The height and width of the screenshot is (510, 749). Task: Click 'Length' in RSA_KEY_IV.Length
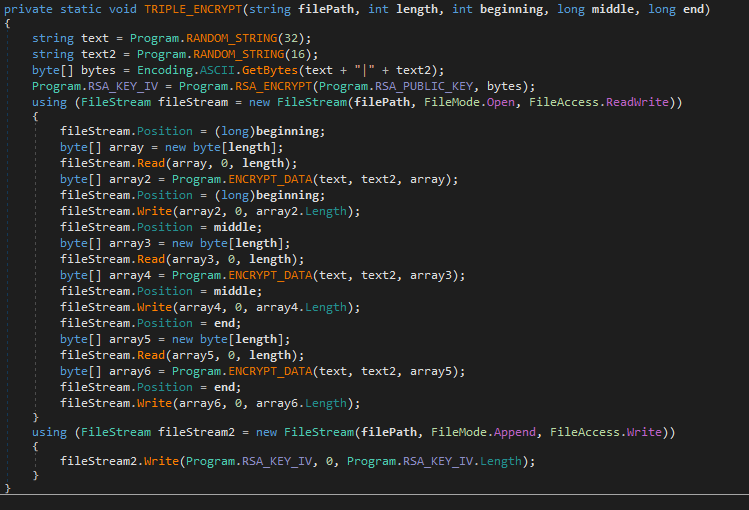tap(501, 461)
